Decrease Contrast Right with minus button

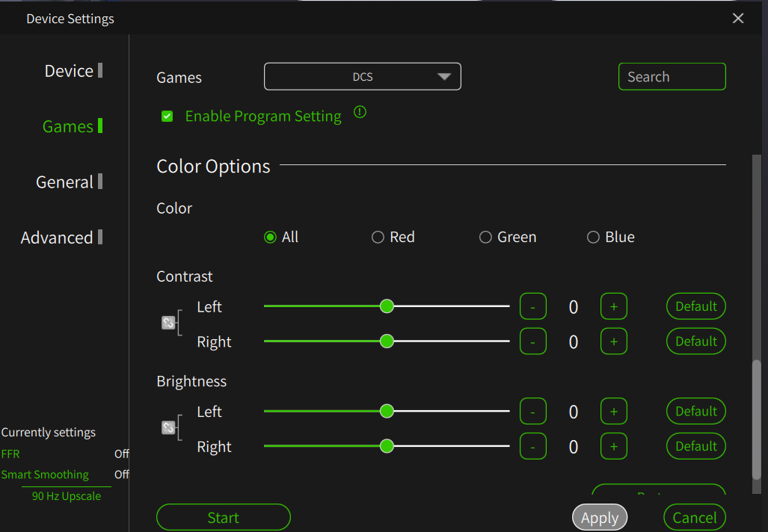(x=532, y=341)
